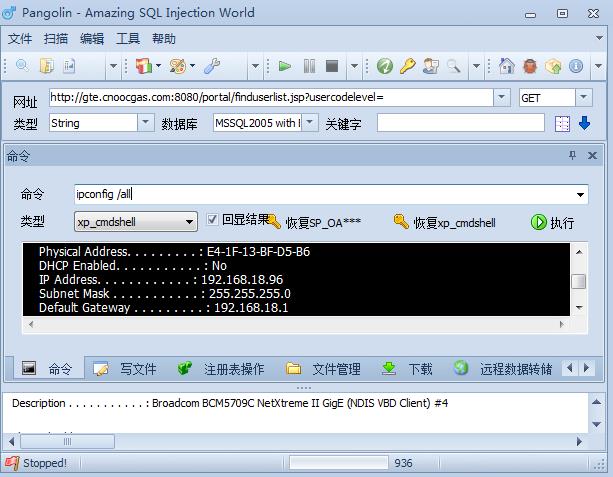Click the progress bar in status bar
Screen dimensions: 613x477
339,463
